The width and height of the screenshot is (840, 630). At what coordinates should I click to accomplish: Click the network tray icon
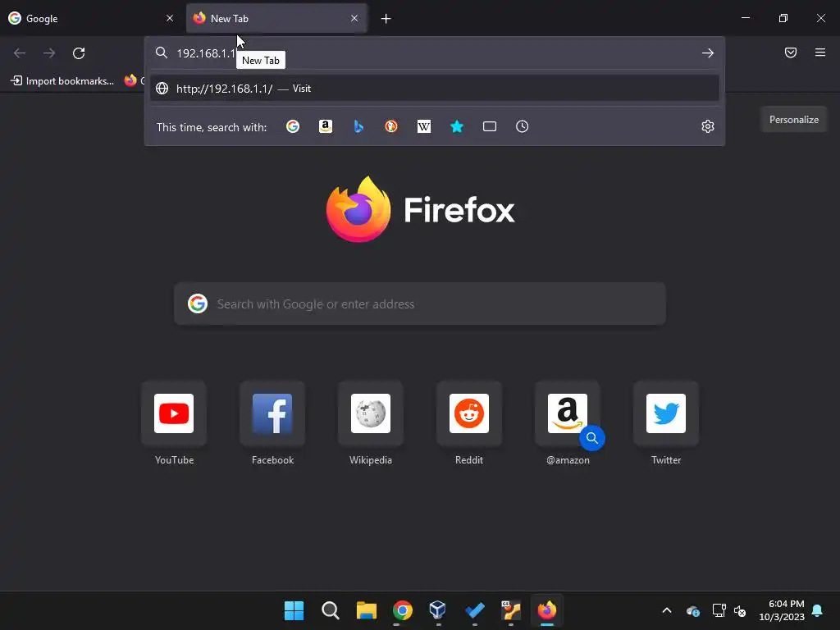point(719,610)
